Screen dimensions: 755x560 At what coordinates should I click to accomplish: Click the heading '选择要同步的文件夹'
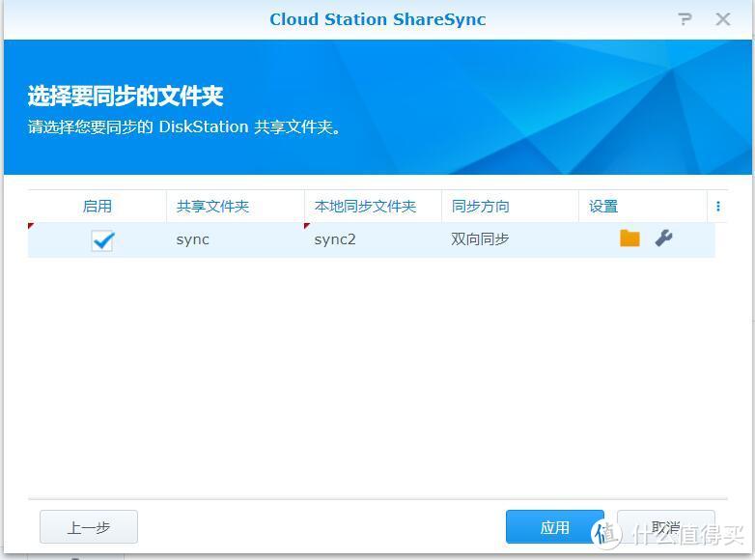(126, 96)
